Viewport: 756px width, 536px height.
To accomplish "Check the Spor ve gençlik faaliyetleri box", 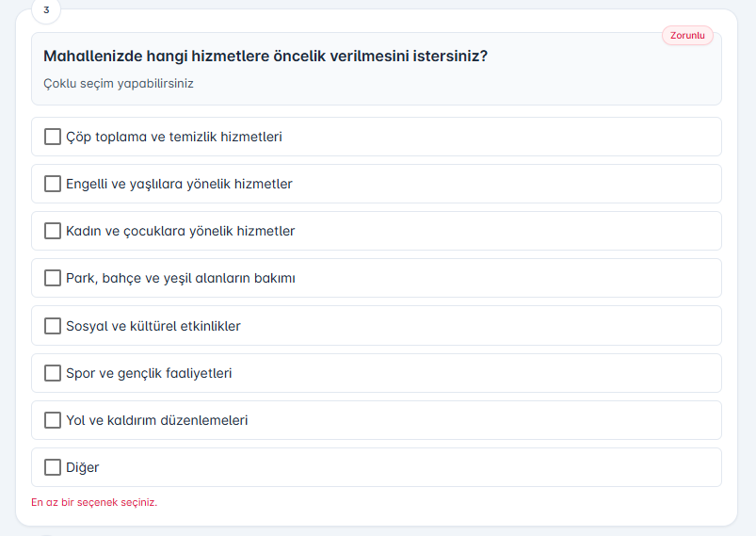I will 53,373.
